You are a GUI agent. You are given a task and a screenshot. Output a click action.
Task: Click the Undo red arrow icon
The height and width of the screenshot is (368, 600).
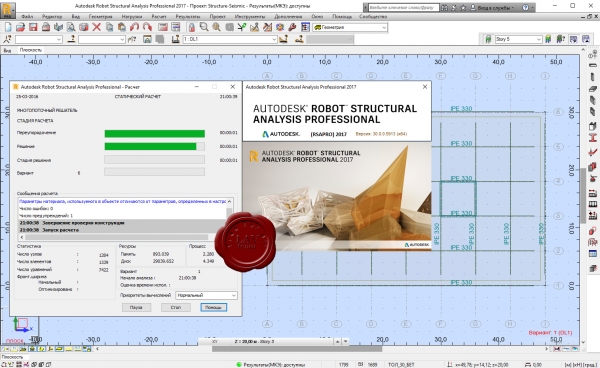pyautogui.click(x=134, y=27)
